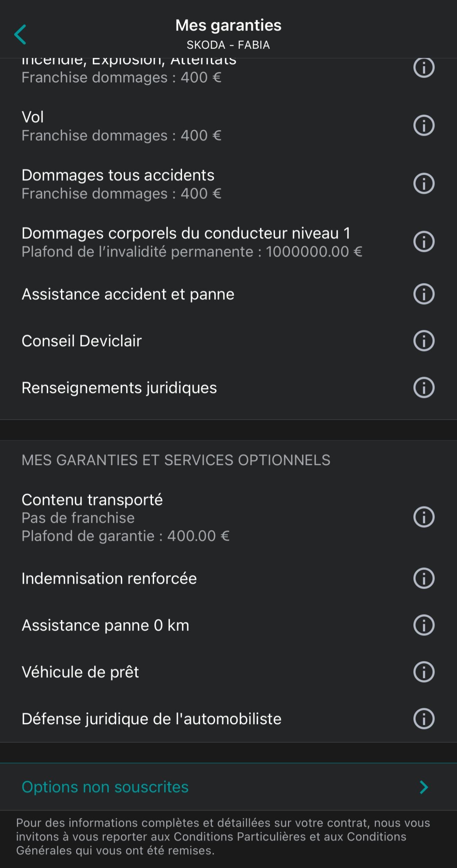View info about Assistance panne 0 km
Screen dimensions: 457x868
pos(424,625)
